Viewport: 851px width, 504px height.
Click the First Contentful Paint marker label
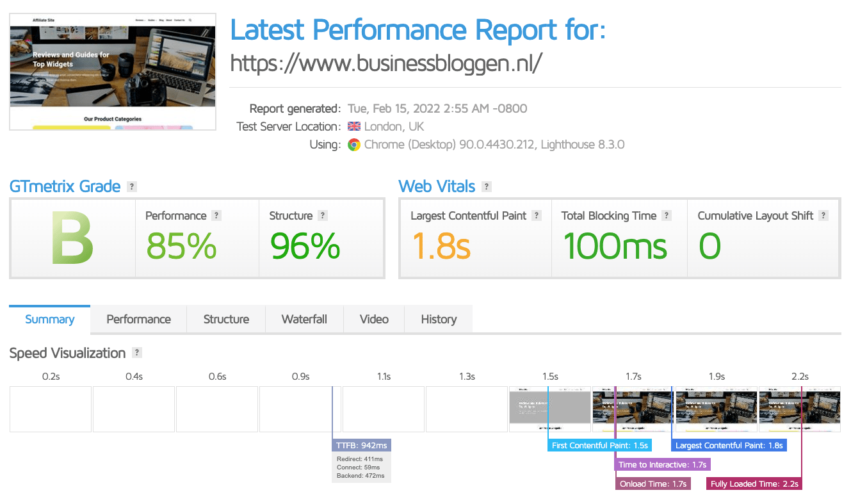pos(599,445)
